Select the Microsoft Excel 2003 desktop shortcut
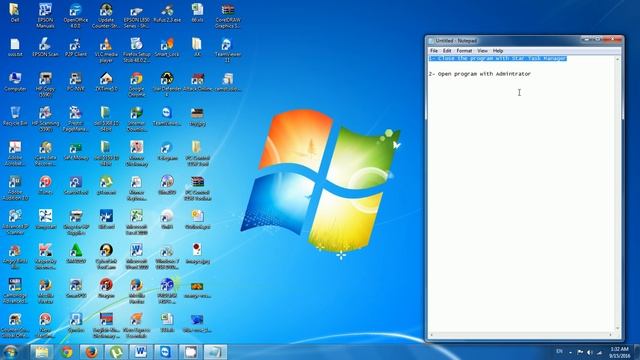Viewport: 640px width, 360px height. (136, 222)
